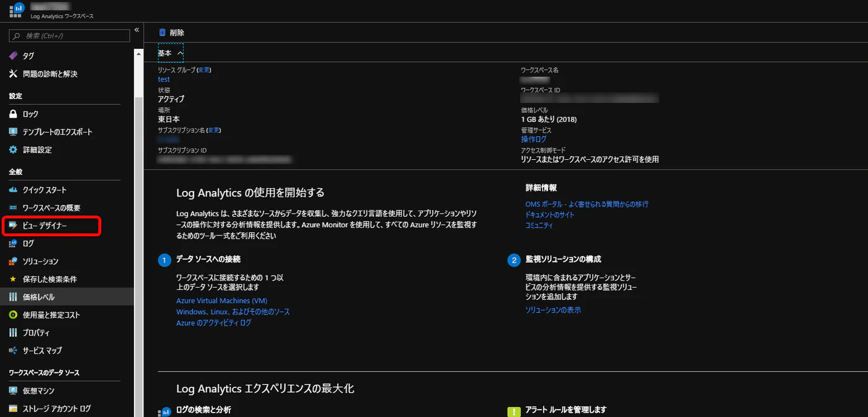Click the padlock icon for ロック
This screenshot has height=417, width=868.
point(13,114)
